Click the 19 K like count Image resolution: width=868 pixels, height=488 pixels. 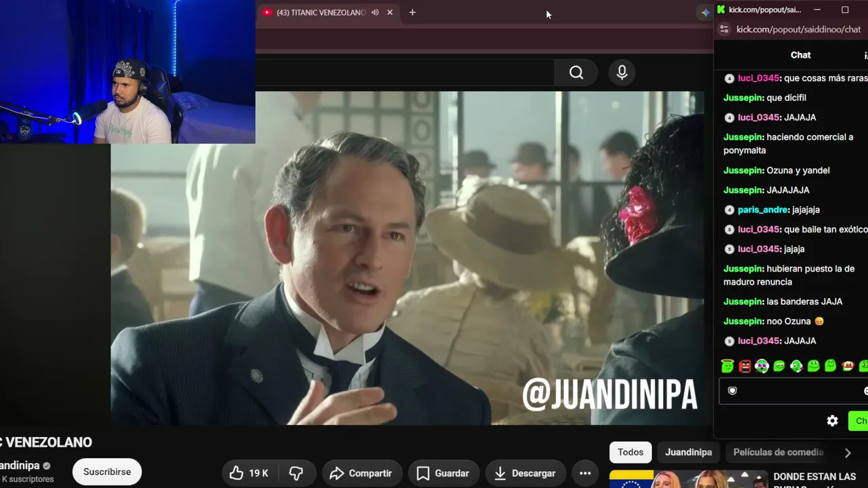coord(258,473)
